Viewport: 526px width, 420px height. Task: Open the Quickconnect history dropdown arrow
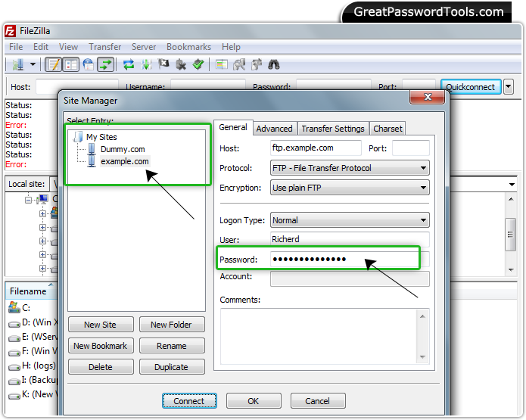click(x=509, y=87)
